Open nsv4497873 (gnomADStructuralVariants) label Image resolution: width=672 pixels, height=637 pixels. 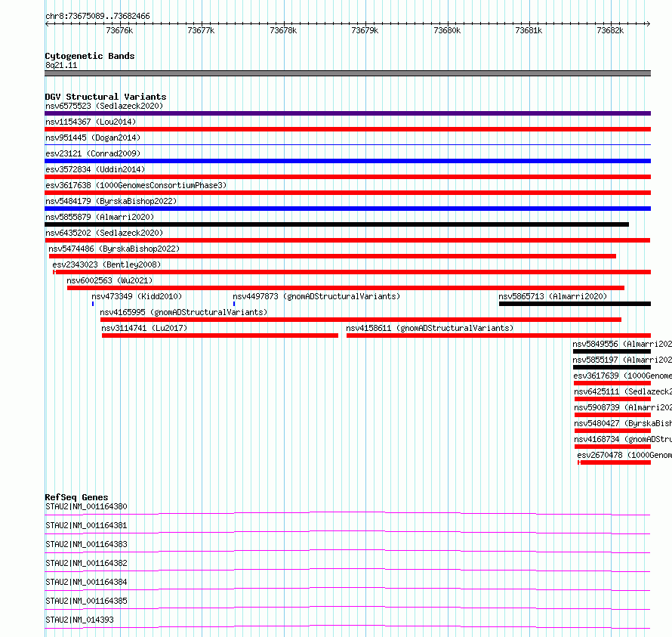[x=316, y=296]
